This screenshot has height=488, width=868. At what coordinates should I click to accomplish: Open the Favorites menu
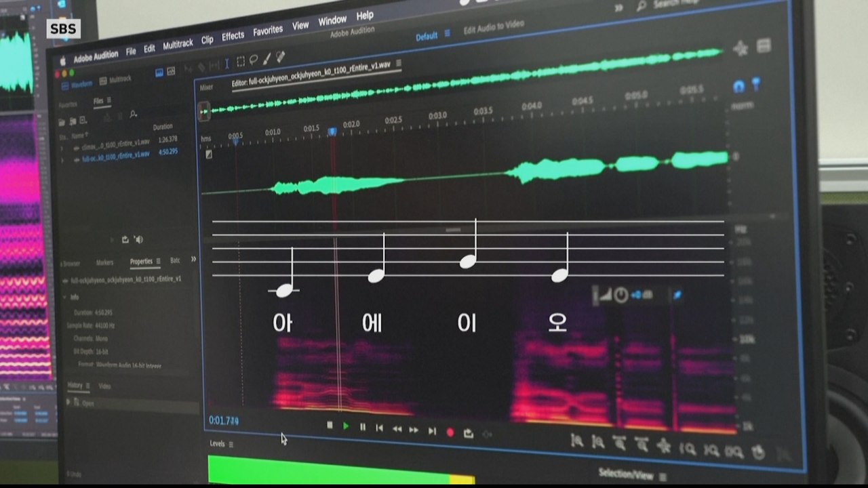pyautogui.click(x=268, y=31)
